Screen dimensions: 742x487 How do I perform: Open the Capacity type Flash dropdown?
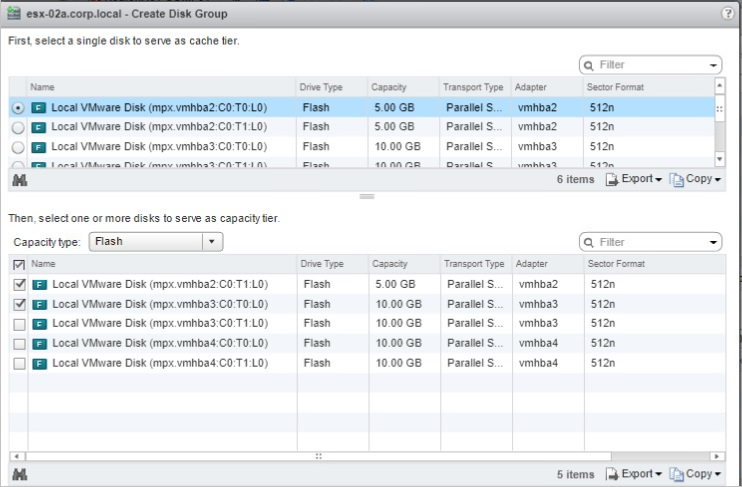211,242
